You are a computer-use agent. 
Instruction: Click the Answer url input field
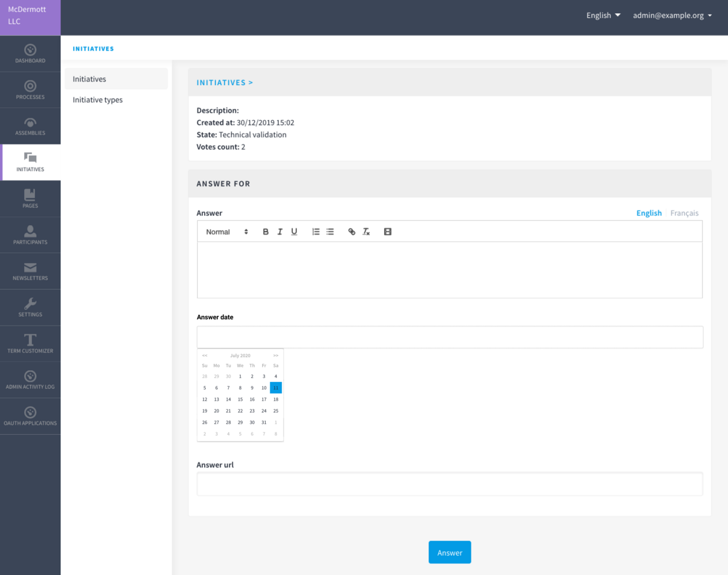pos(449,484)
